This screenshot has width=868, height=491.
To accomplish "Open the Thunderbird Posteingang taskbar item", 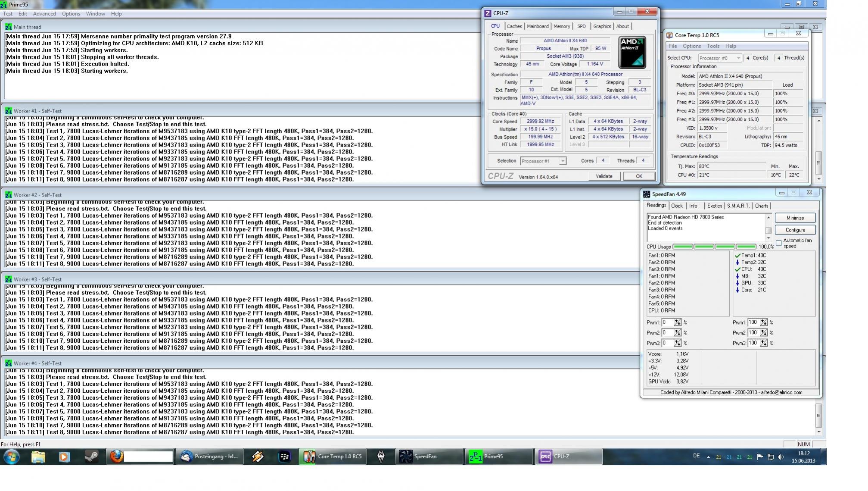I will pyautogui.click(x=210, y=456).
